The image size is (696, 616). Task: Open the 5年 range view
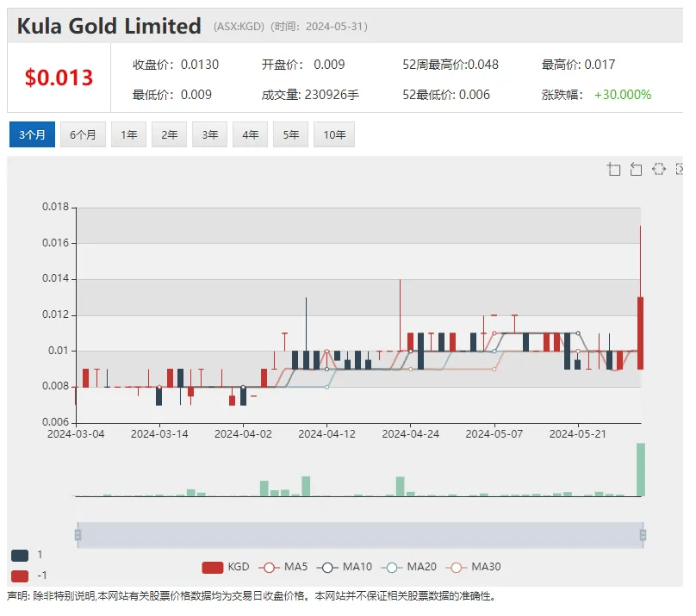[291, 134]
